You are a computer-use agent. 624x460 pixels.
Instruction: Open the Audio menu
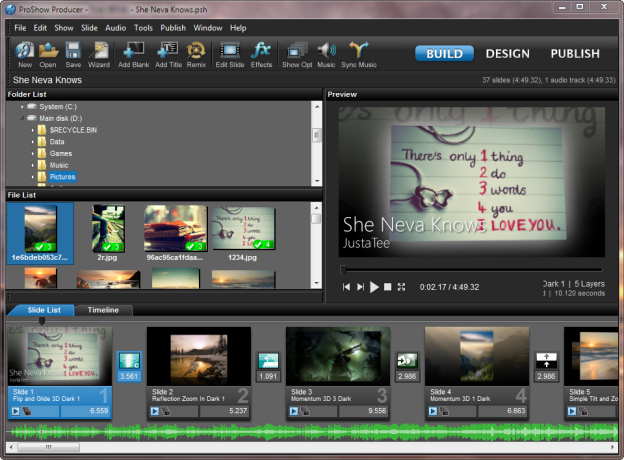coord(116,28)
